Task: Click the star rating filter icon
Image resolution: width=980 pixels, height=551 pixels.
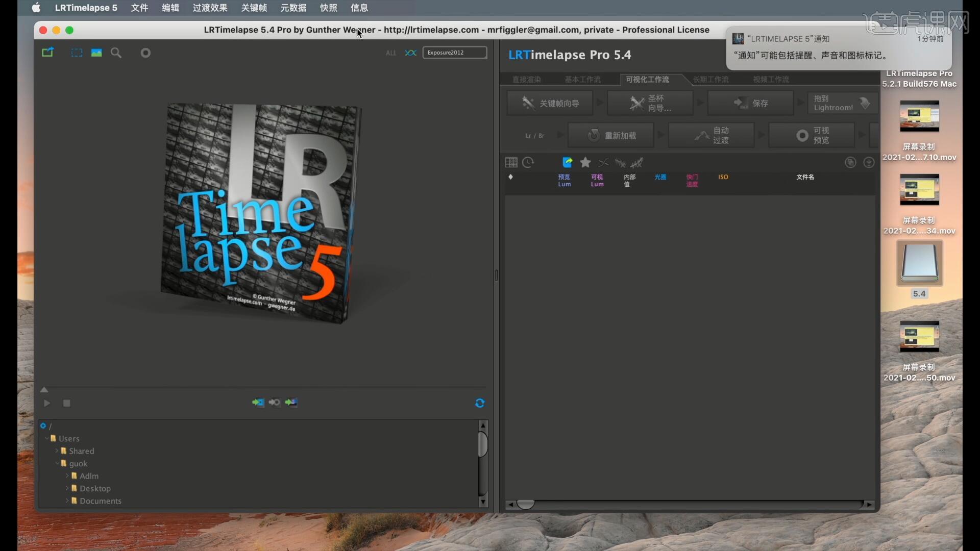Action: 585,163
